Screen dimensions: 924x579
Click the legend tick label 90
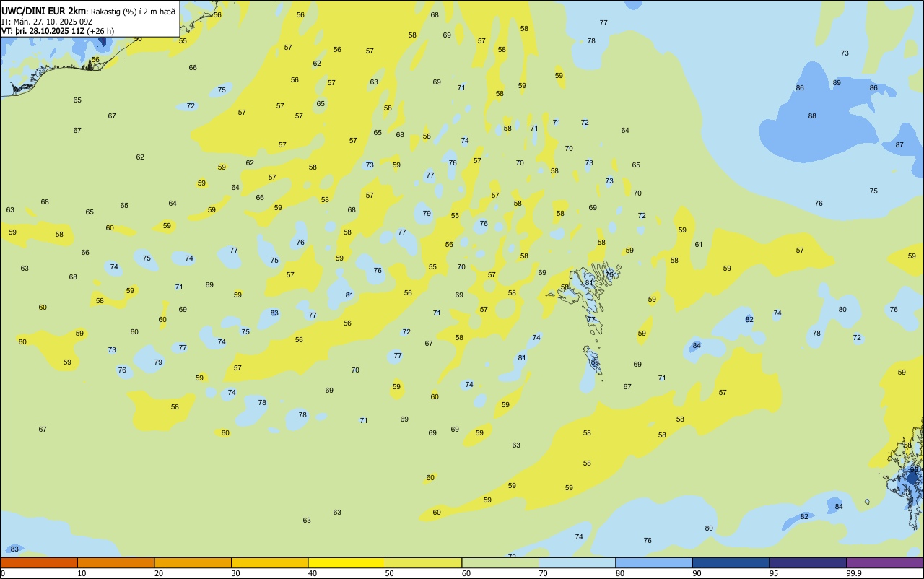coord(697,573)
